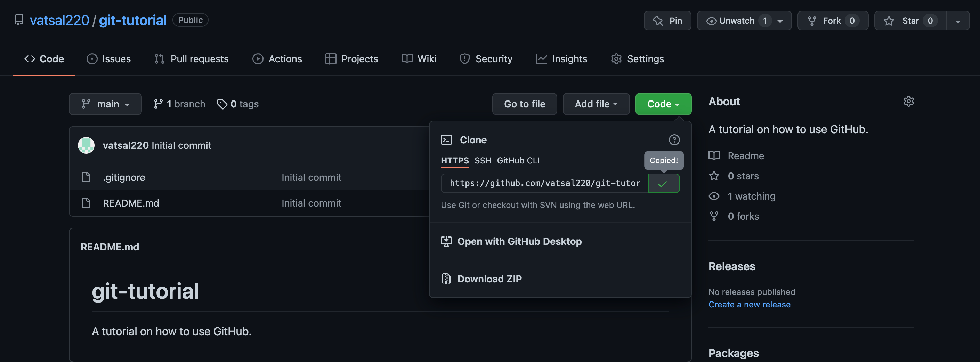Click Create a new release link
This screenshot has width=980, height=362.
749,305
